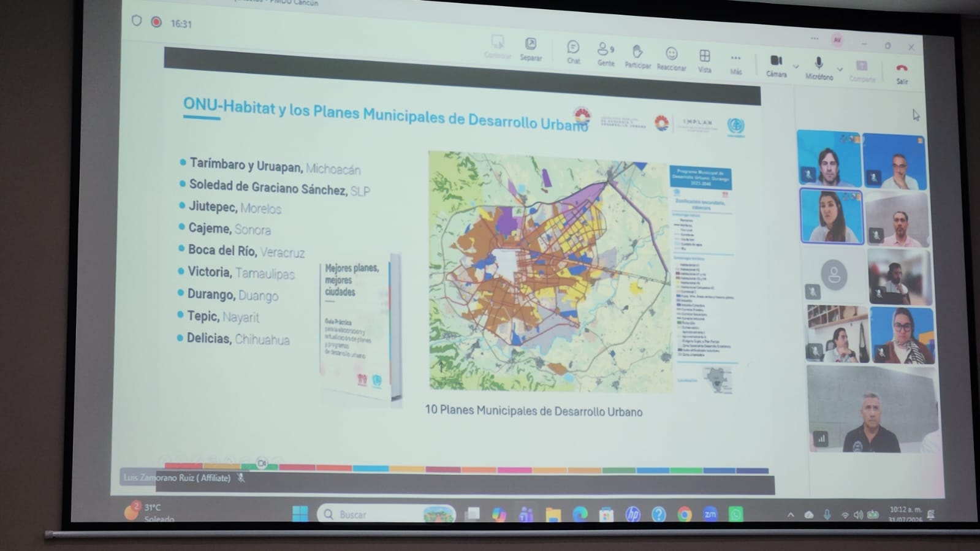Screen dimensions: 980x551
Task: Toggle the Micrófono mute button
Action: click(x=819, y=67)
